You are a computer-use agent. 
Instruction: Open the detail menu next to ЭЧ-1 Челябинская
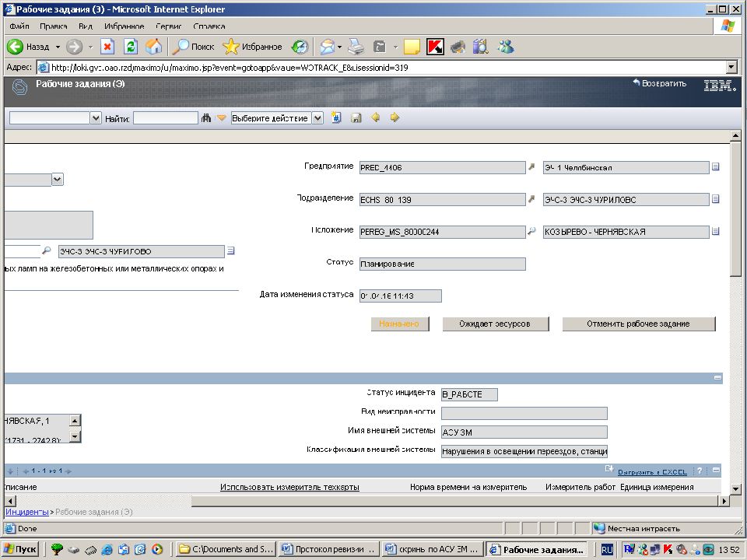tap(715, 166)
